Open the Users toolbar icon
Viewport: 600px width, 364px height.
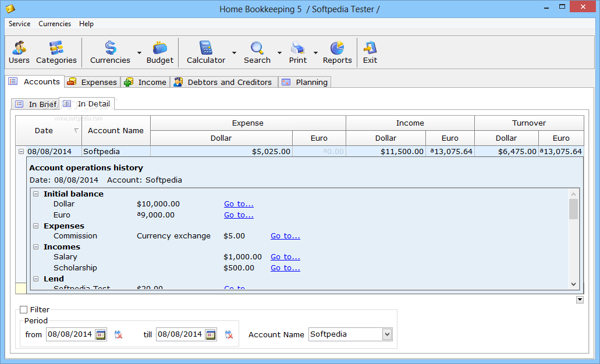(19, 48)
